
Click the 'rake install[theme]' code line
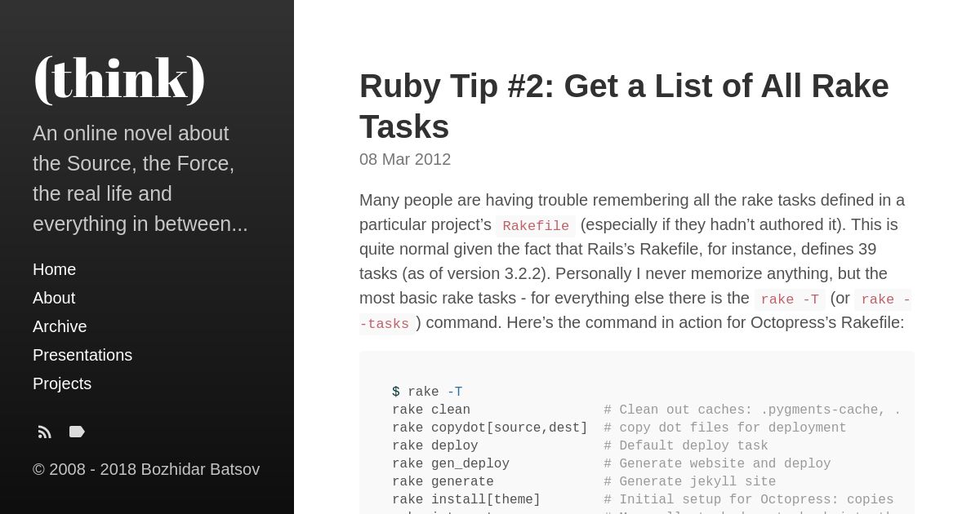tap(643, 500)
